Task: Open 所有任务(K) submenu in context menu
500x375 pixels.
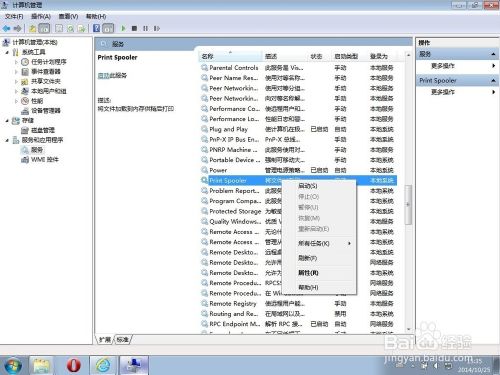Action: click(x=319, y=243)
